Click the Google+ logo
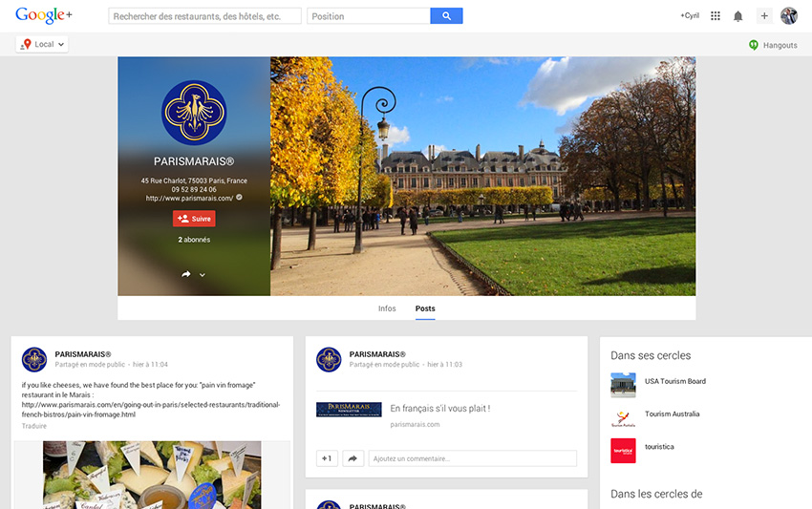 point(44,15)
